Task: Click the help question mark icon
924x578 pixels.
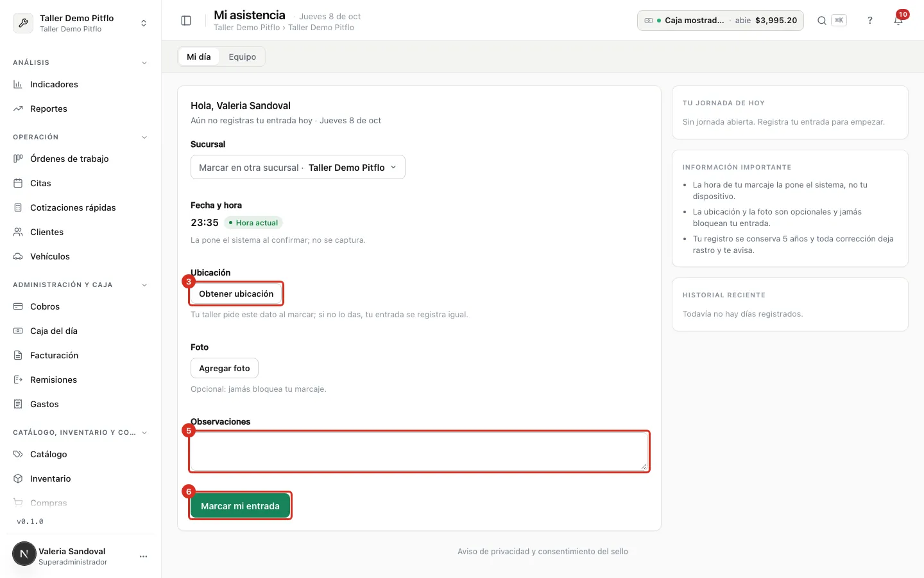Action: [870, 21]
